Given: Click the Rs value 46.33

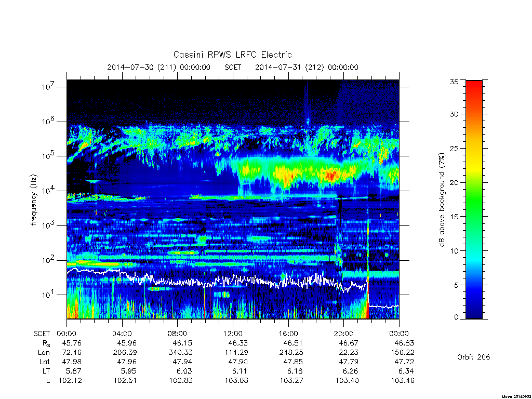Looking at the screenshot, I should point(238,343).
